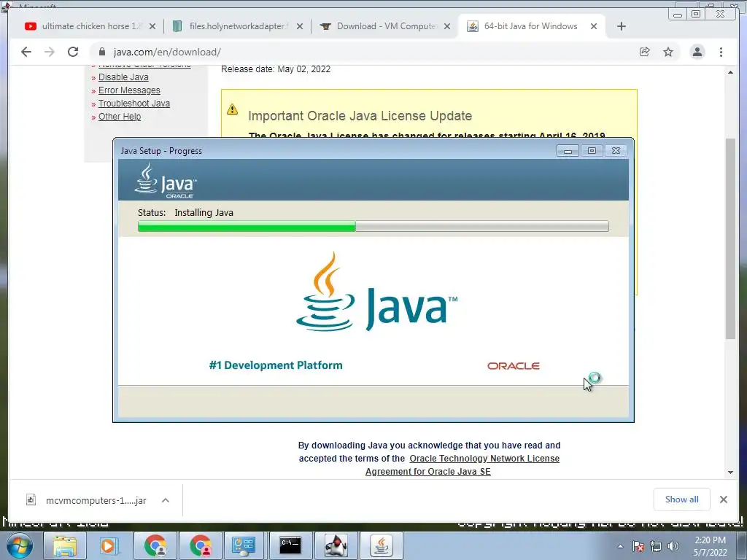Viewport: 747px width, 560px height.
Task: Open the Java Duke mascot taskbar icon
Action: [x=336, y=545]
